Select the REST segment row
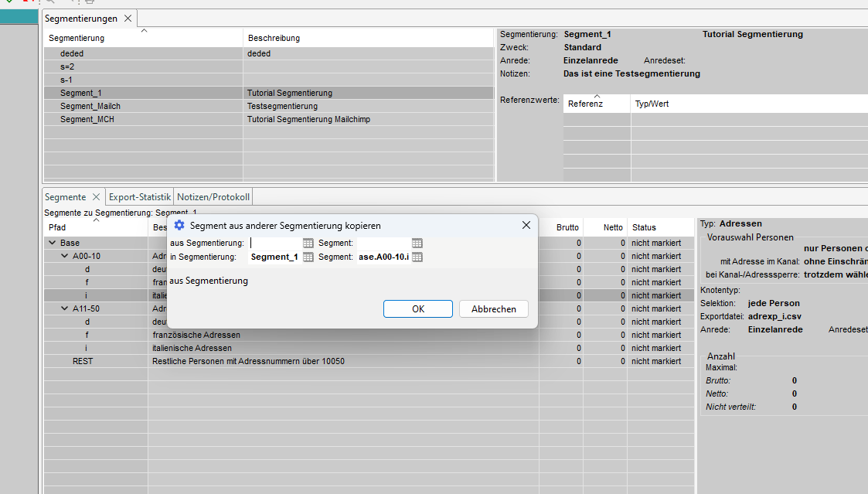This screenshot has height=494, width=868. tap(83, 361)
